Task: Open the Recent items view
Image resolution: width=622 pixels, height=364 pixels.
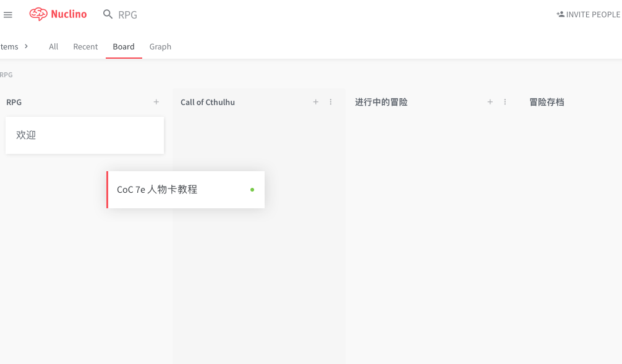Action: (85, 46)
